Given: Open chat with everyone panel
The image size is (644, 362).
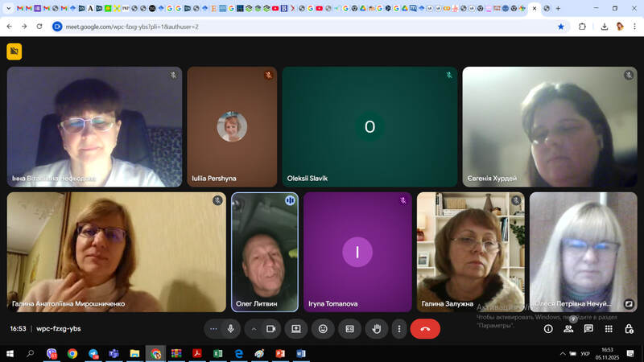Looking at the screenshot, I should [588, 328].
